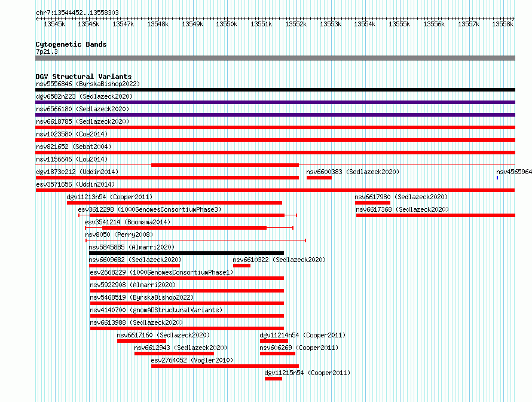Click the nsv821652 (Sebat2004) variant label

pos(74,147)
